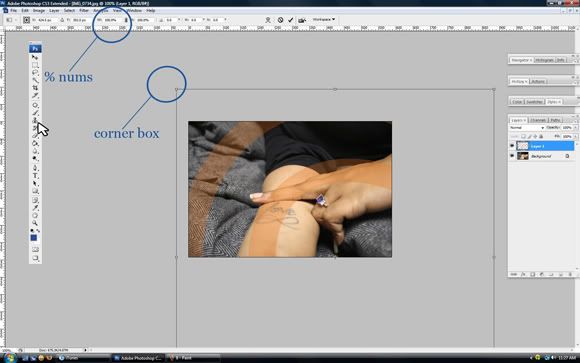The image size is (580, 363).
Task: Open the Edit menu
Action: pos(25,11)
